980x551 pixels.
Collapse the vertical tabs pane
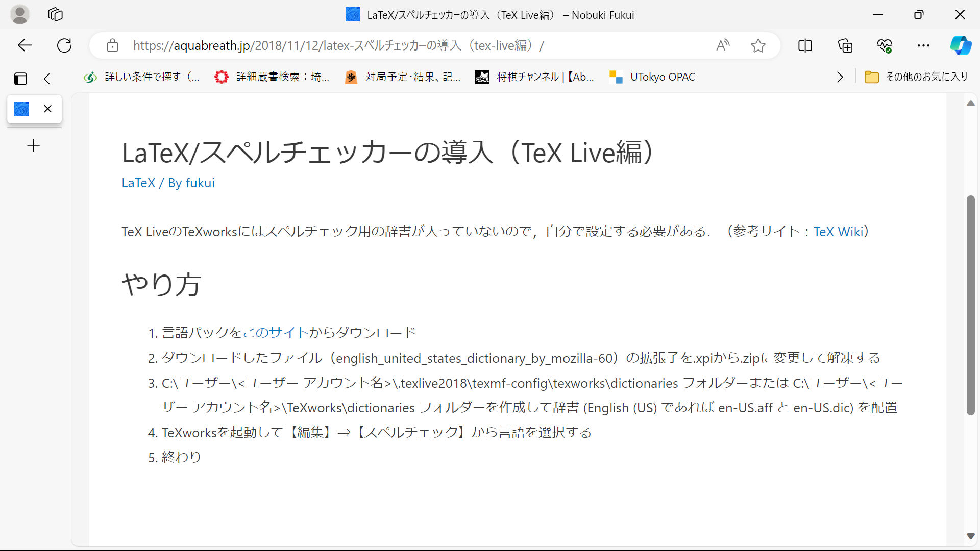tap(47, 79)
